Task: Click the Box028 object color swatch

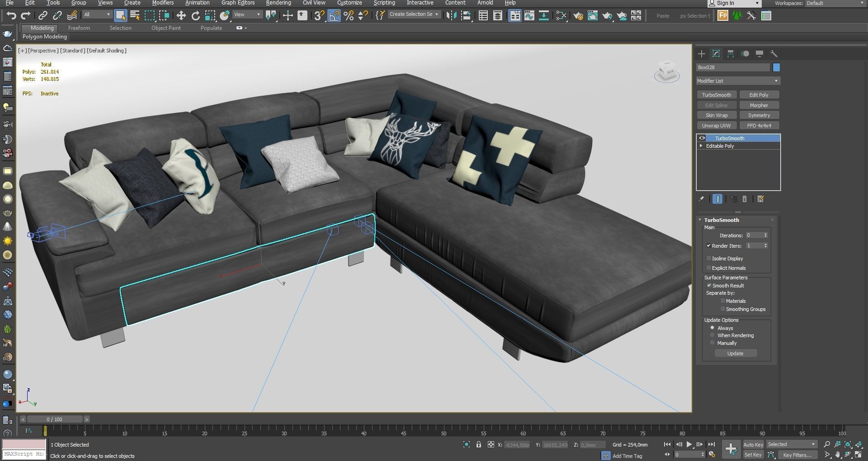Action: coord(776,67)
